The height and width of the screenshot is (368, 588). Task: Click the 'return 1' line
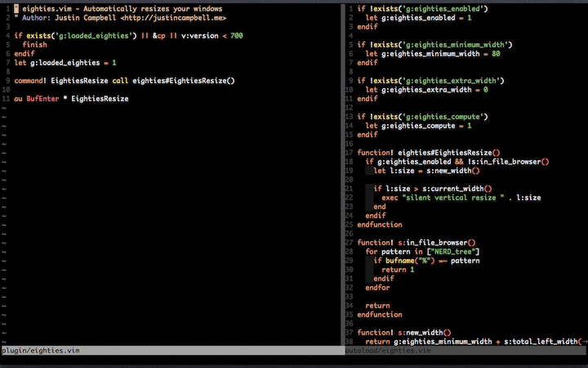[398, 270]
